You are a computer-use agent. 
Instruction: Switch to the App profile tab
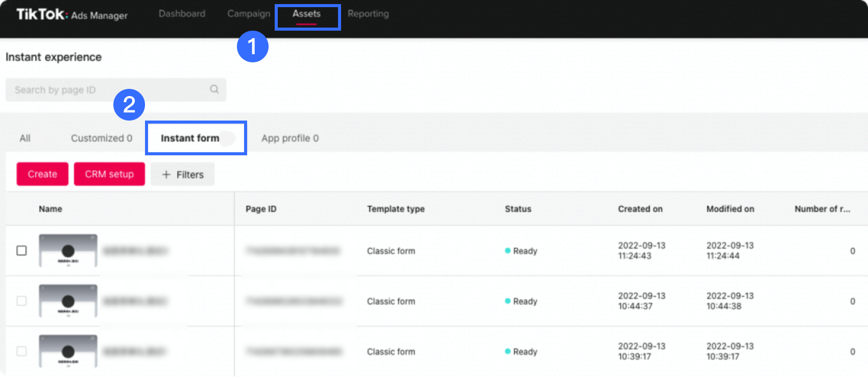coord(290,138)
